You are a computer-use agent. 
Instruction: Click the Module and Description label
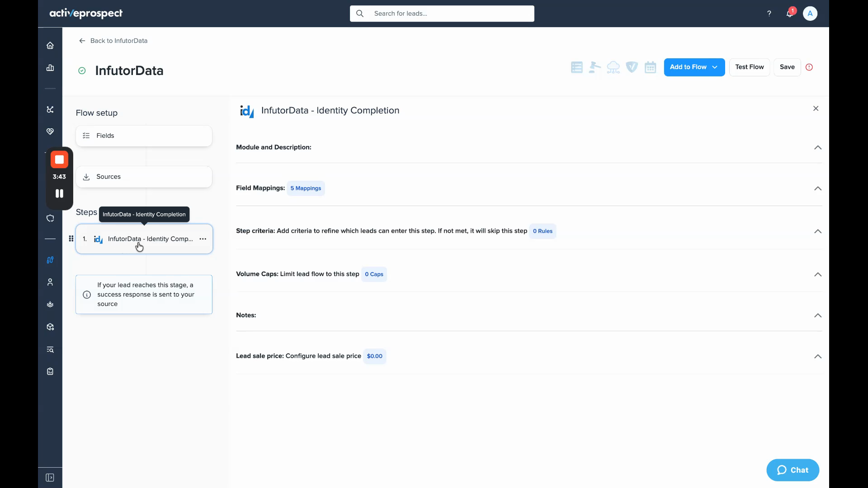coord(274,147)
